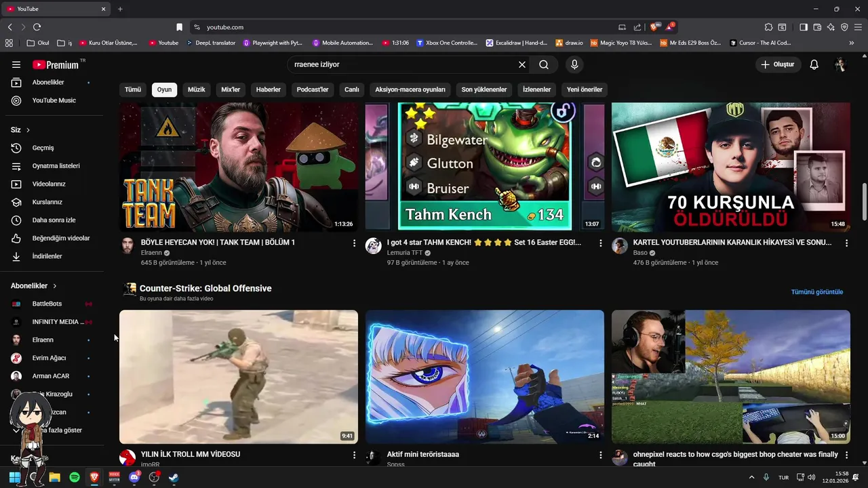This screenshot has height=488, width=868.
Task: Expand hidden bookmarks with the double chevron
Action: (852, 43)
